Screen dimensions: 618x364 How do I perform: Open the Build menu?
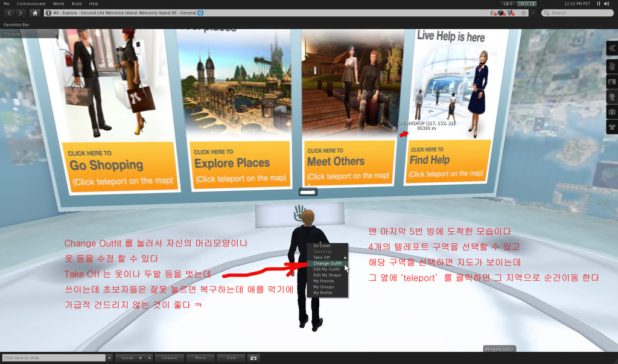[x=77, y=4]
